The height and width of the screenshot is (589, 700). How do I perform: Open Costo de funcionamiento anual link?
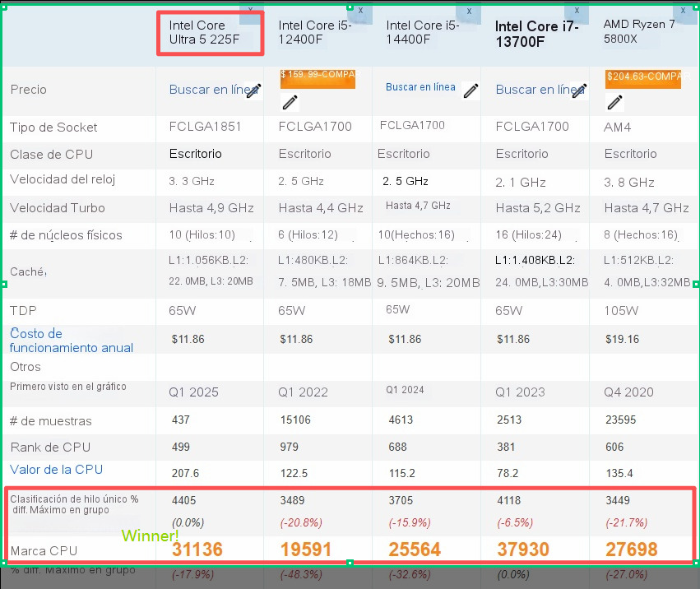pyautogui.click(x=72, y=341)
